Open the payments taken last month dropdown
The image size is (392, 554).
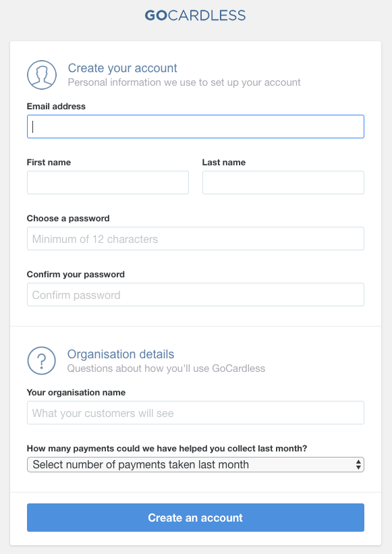[x=195, y=465]
